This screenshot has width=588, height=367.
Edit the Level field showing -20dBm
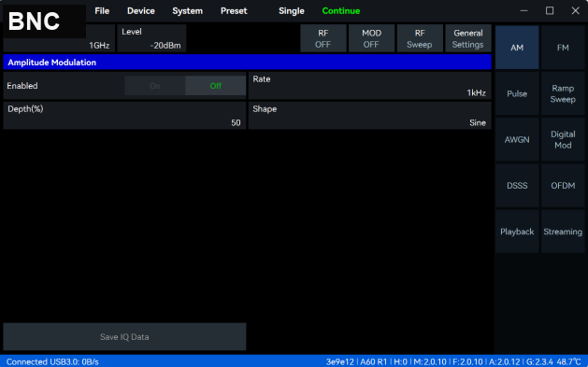pyautogui.click(x=151, y=38)
